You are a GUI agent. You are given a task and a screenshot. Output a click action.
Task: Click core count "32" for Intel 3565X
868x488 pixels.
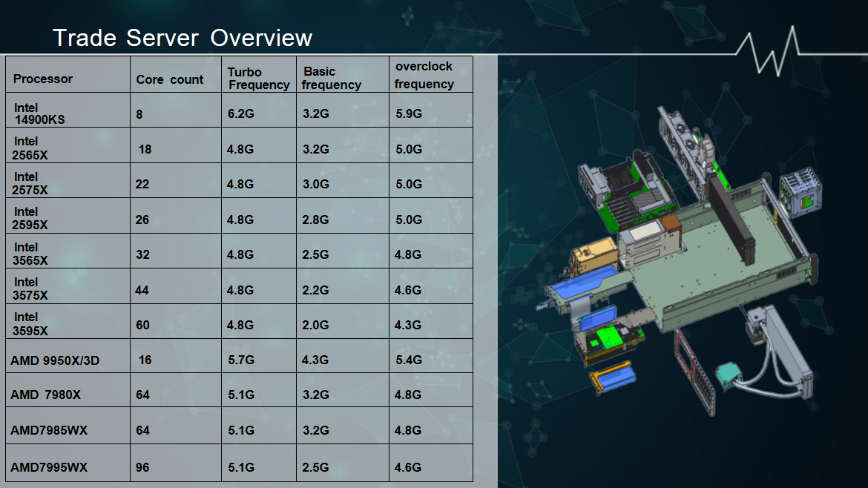143,254
